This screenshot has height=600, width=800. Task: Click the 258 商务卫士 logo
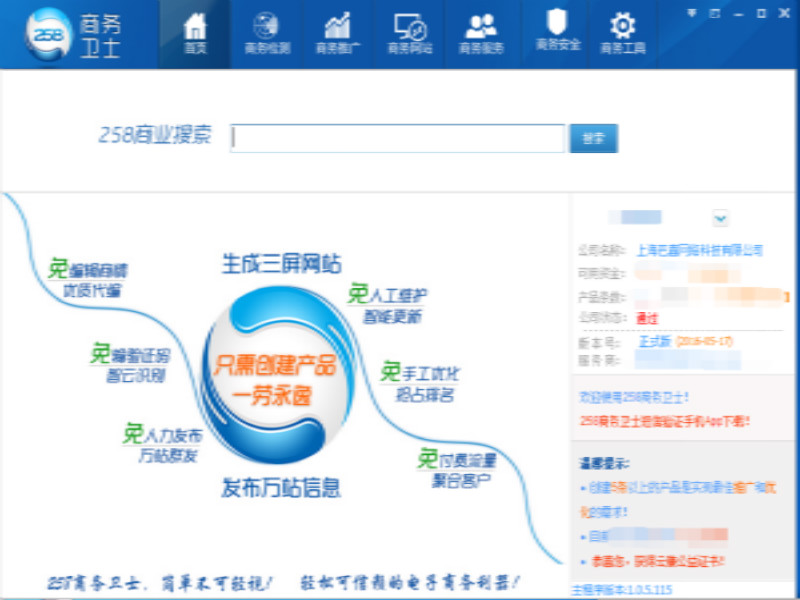(73, 35)
